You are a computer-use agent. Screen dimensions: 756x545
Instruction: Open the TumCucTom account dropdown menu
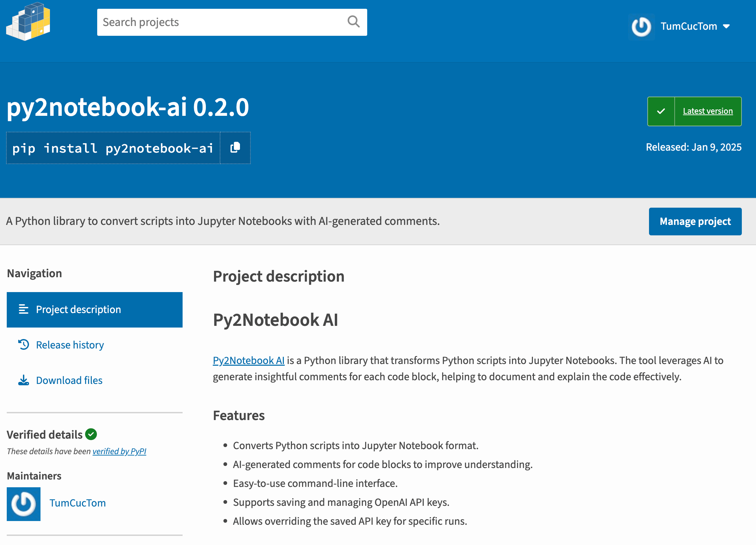pos(688,26)
